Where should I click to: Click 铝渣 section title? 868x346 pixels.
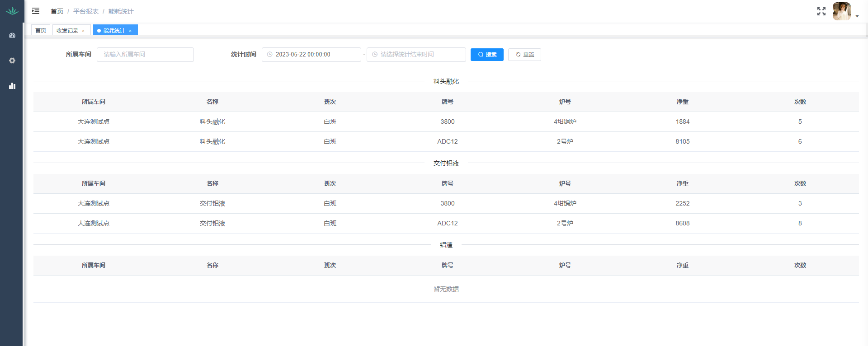pos(446,245)
